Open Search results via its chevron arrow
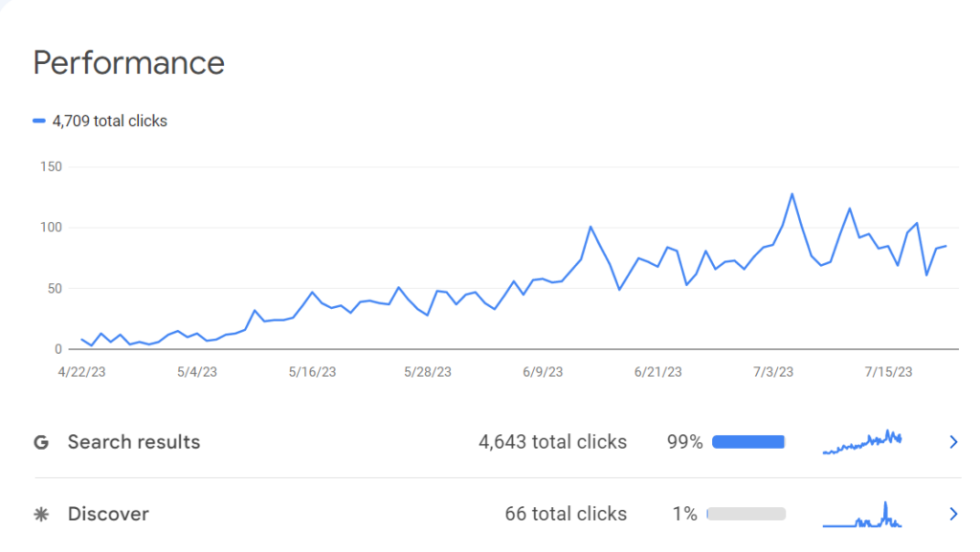The height and width of the screenshot is (552, 980). pos(953,442)
